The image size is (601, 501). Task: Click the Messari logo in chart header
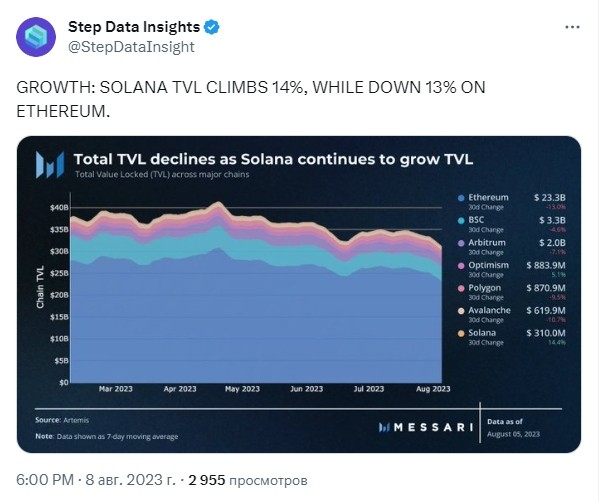[x=50, y=165]
